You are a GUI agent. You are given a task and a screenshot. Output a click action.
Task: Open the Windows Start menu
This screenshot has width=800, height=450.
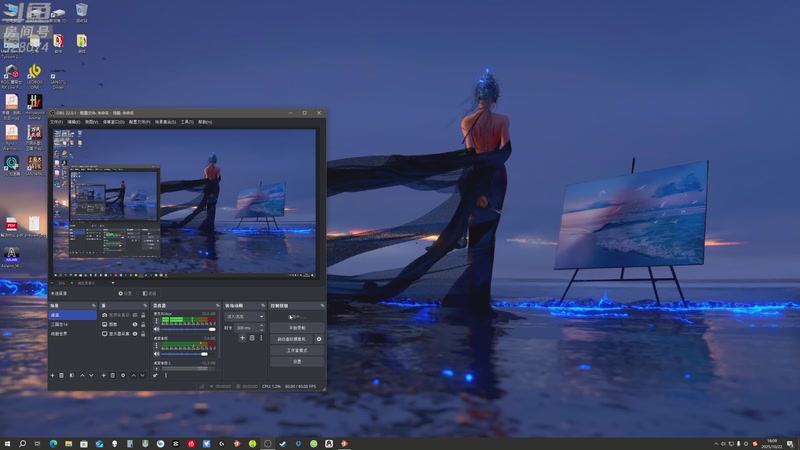pos(7,444)
